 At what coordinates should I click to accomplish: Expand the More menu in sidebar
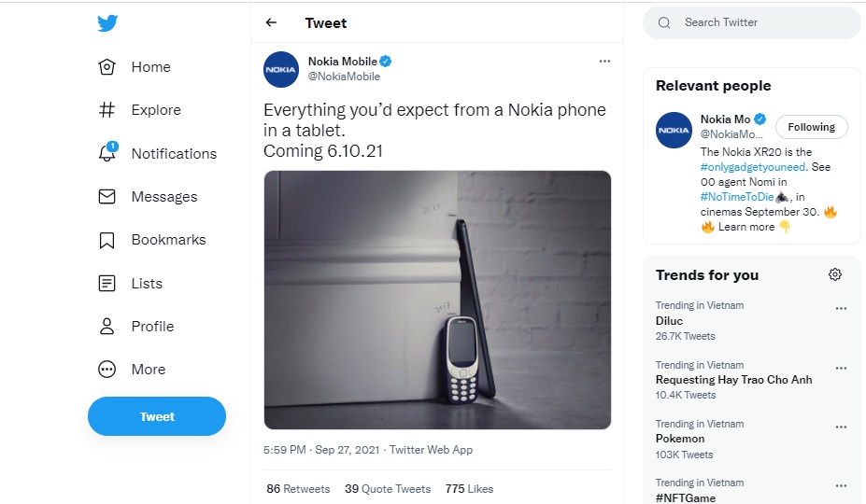[106, 370]
